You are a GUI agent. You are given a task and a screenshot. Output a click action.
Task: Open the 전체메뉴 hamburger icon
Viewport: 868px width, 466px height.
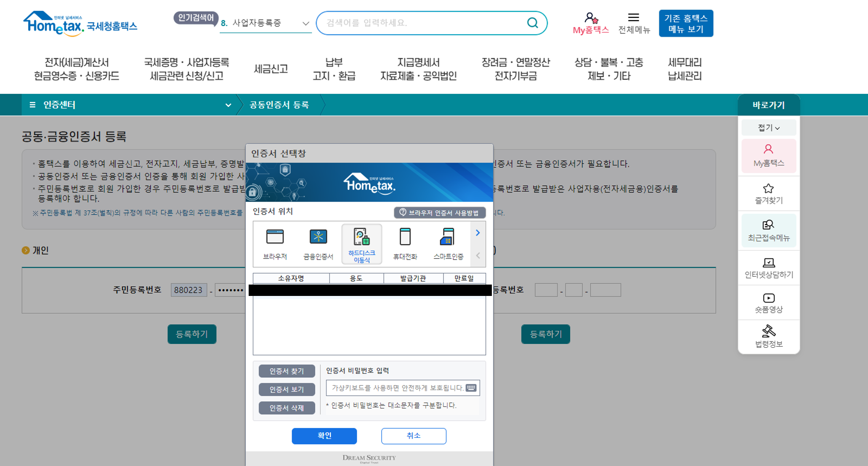[634, 23]
